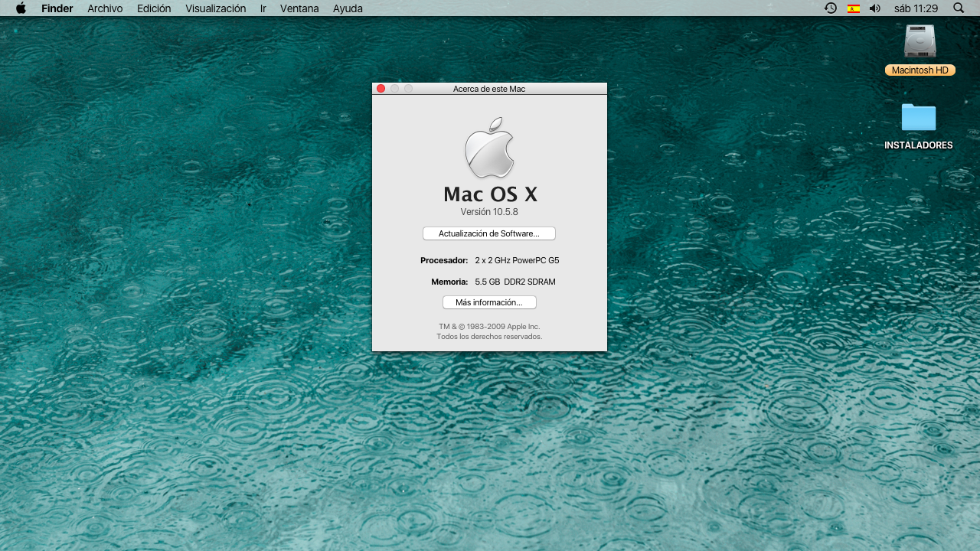Open the Ventana menu
This screenshot has width=980, height=551.
(299, 8)
